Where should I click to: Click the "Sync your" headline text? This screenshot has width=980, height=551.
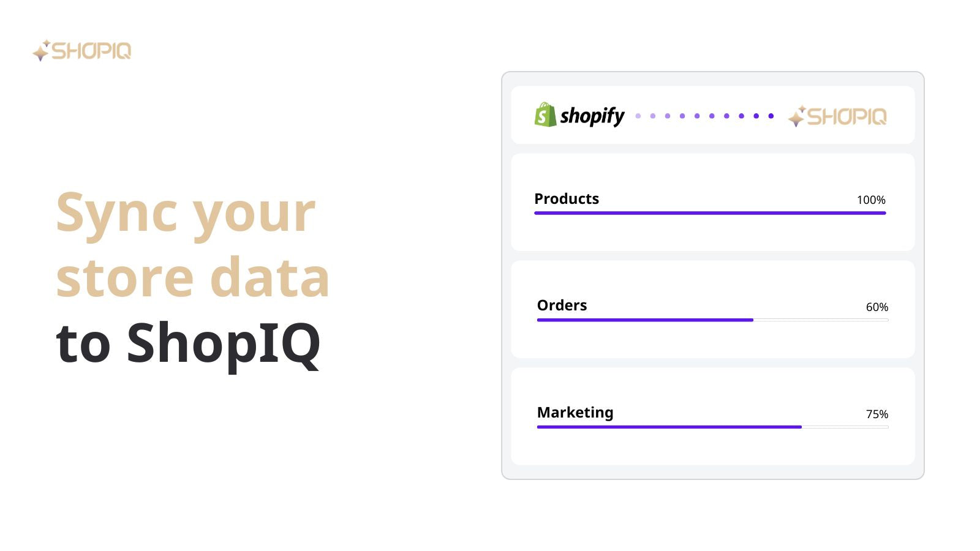[186, 214]
